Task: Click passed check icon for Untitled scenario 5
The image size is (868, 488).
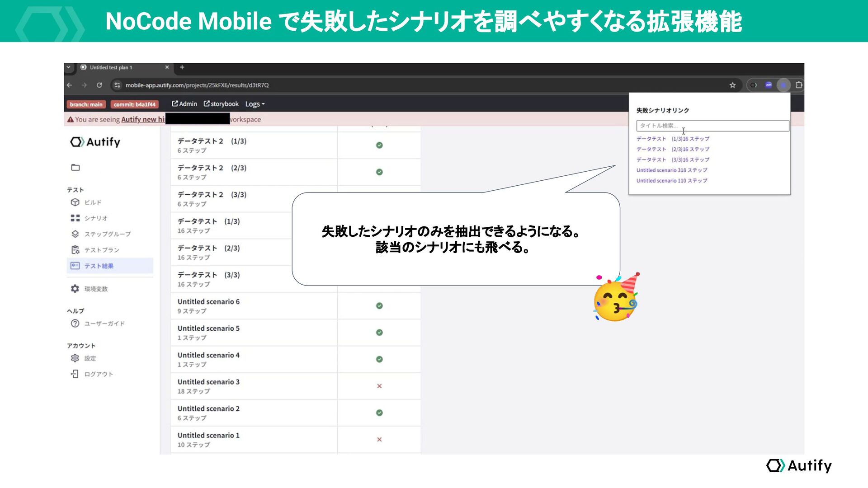Action: 379,333
